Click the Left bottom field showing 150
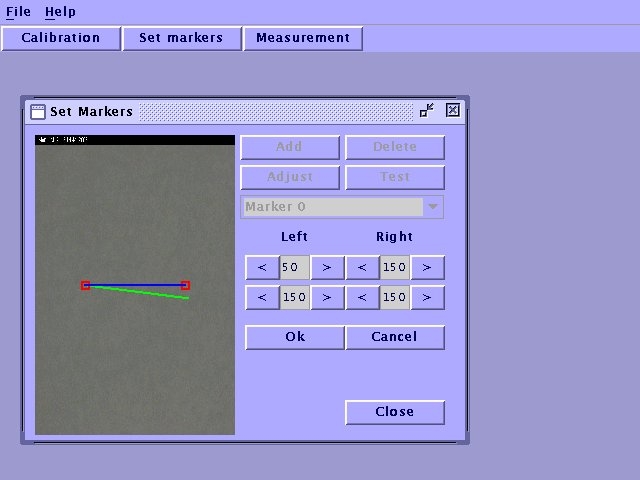This screenshot has width=640, height=480. [295, 298]
